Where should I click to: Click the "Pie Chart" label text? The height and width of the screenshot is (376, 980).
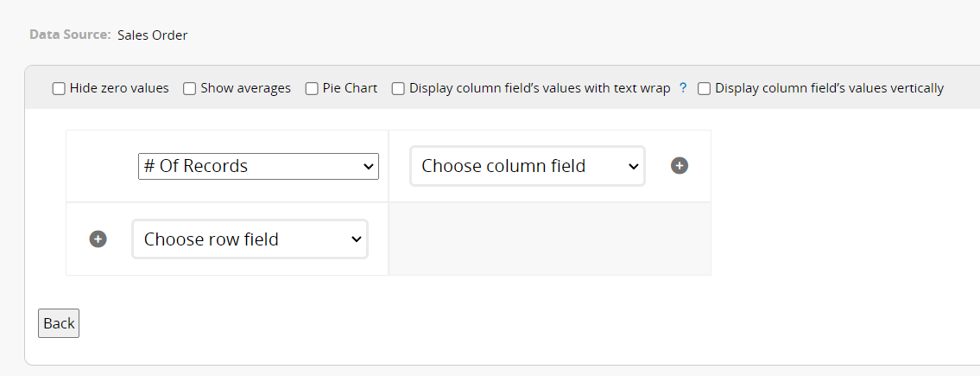coord(350,88)
